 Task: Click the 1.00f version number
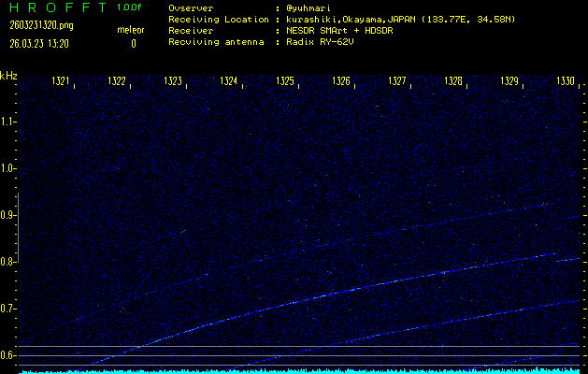(x=131, y=7)
